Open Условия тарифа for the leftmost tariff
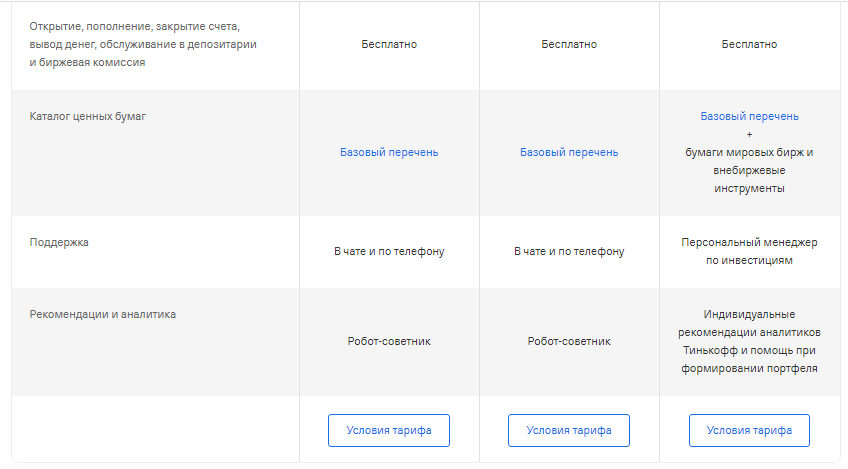The image size is (848, 469). pos(388,431)
